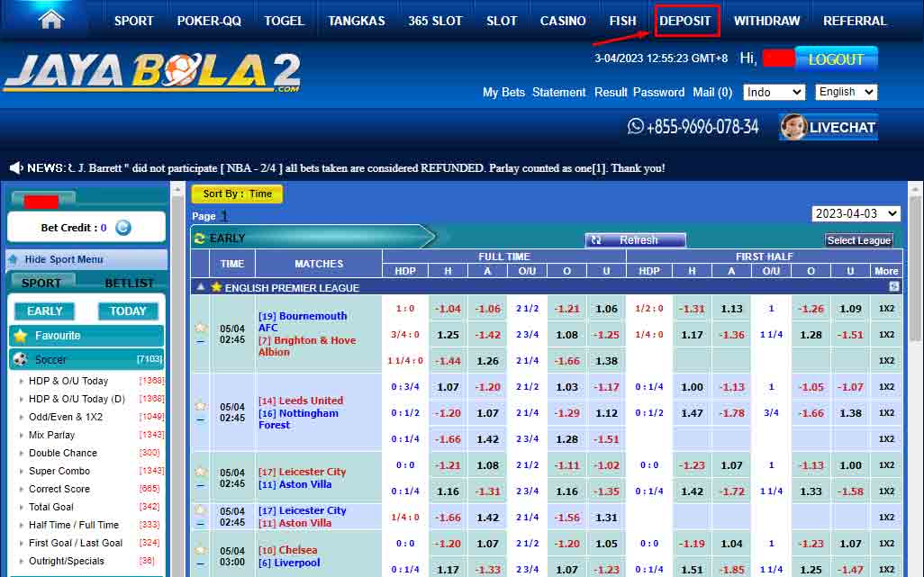Collapse the English Premier League section
The height and width of the screenshot is (577, 924).
pos(200,287)
